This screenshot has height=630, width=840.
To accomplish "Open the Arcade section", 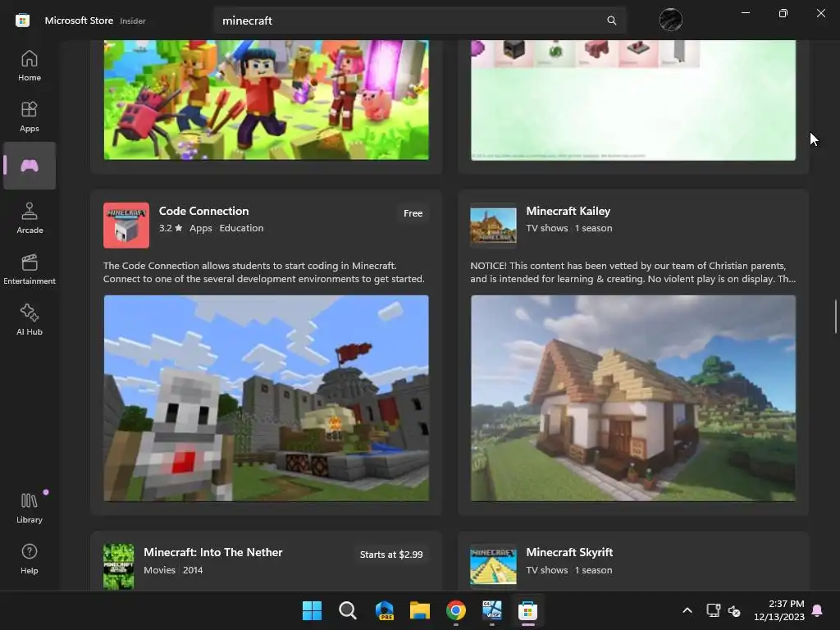I will [30, 218].
